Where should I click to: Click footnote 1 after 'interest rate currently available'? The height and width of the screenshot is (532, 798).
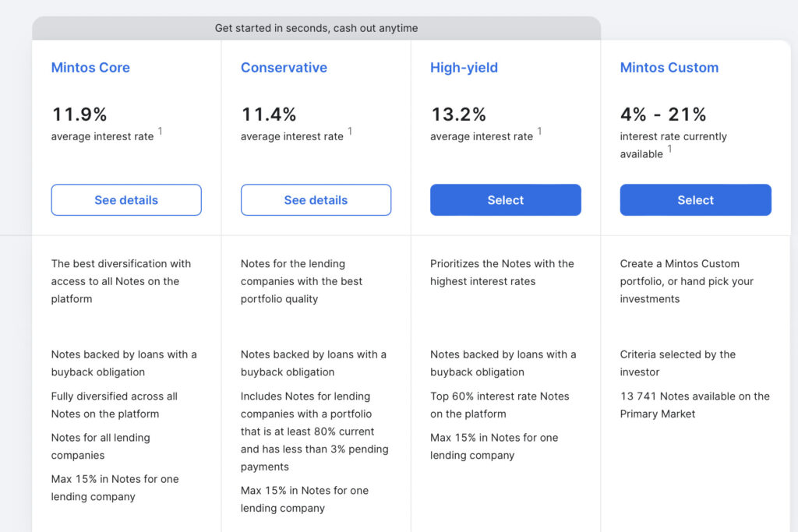point(669,149)
